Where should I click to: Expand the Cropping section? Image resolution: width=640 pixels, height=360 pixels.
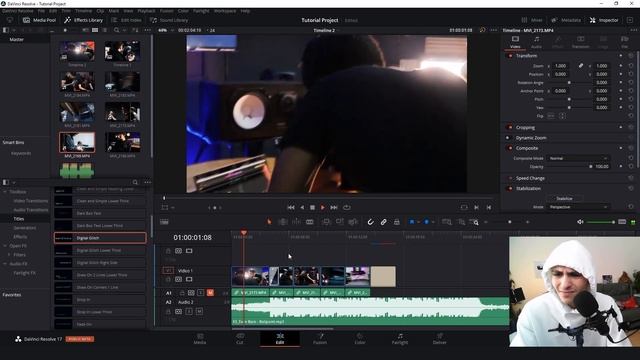[525, 127]
